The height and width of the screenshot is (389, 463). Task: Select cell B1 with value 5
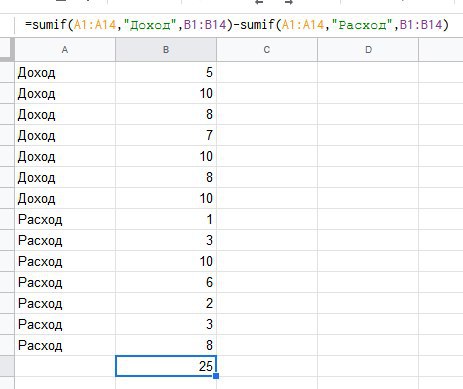(x=166, y=72)
